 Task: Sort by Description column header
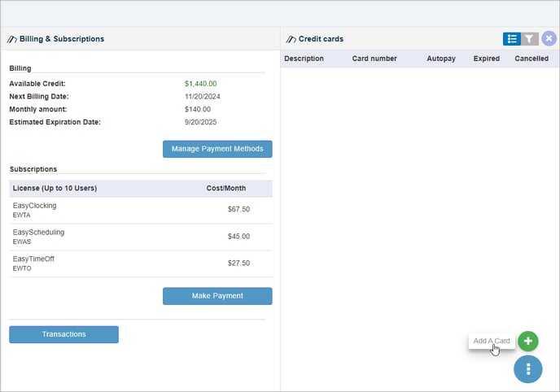click(x=304, y=59)
